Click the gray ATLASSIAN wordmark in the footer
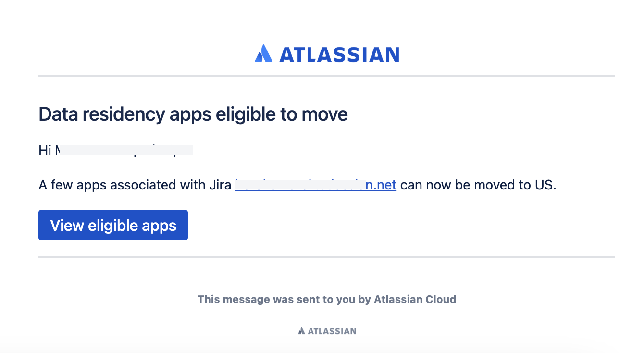This screenshot has width=644, height=353. [331, 330]
